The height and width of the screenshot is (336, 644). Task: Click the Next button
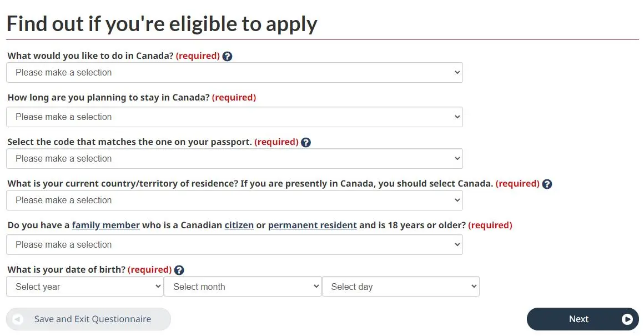tap(583, 319)
